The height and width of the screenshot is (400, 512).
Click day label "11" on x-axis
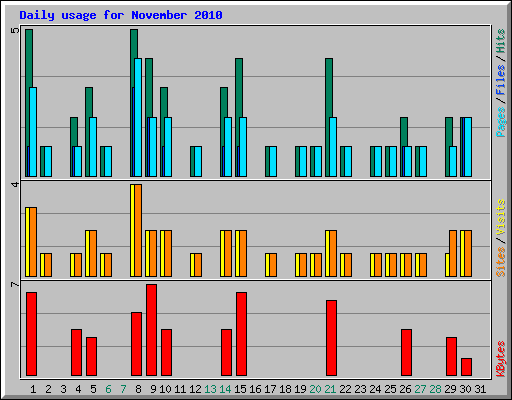click(180, 389)
